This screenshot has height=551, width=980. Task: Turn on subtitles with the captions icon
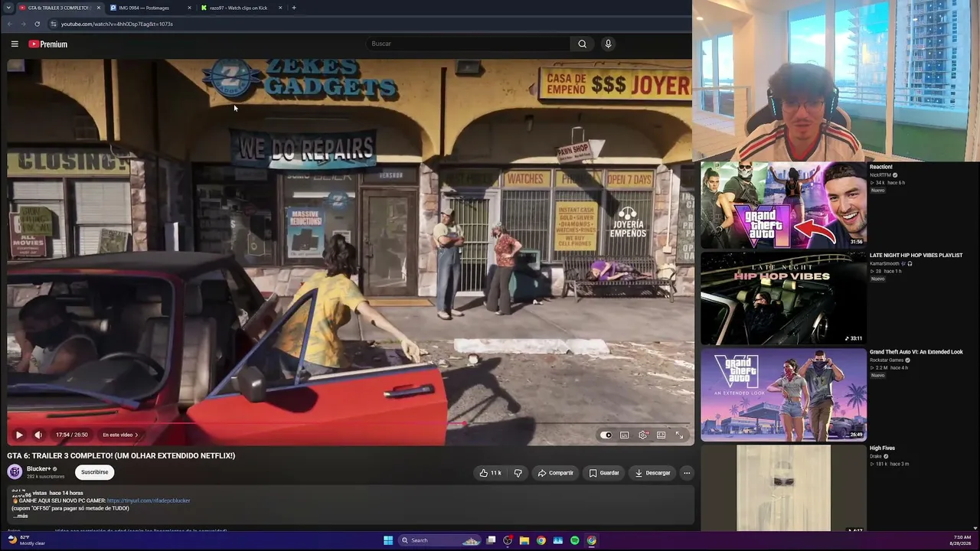(x=625, y=435)
